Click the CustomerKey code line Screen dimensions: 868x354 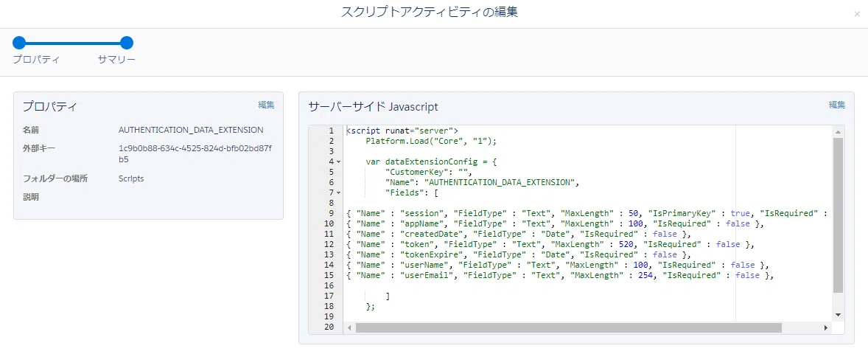[x=429, y=172]
